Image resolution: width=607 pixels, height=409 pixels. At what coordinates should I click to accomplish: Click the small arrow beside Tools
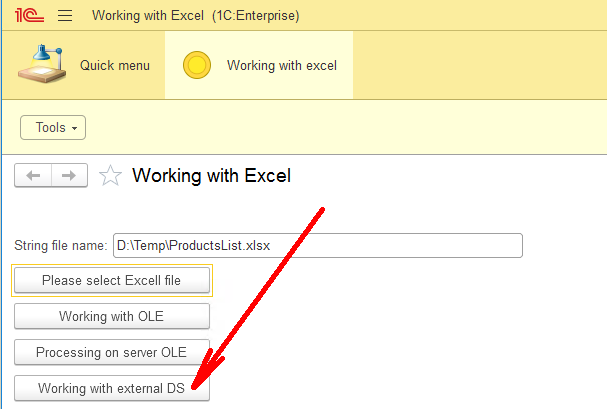(x=74, y=128)
